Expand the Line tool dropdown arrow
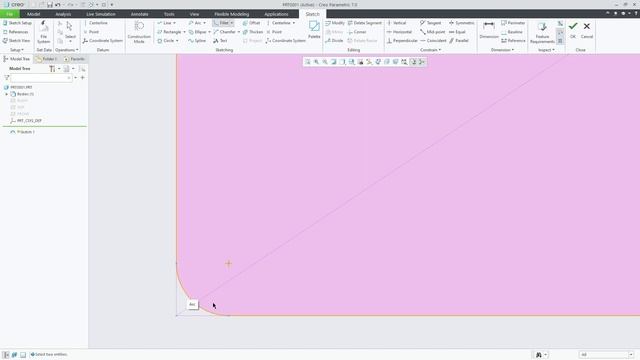The height and width of the screenshot is (360, 640). click(175, 23)
